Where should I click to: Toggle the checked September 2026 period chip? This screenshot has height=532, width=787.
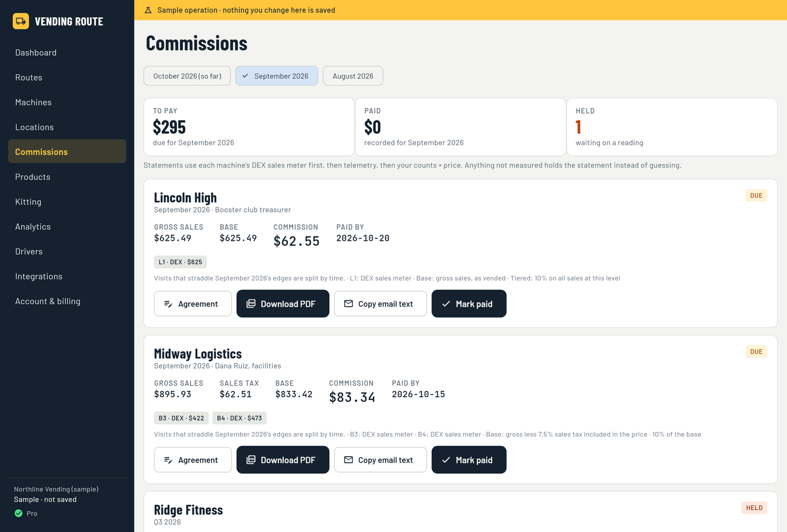(x=277, y=76)
